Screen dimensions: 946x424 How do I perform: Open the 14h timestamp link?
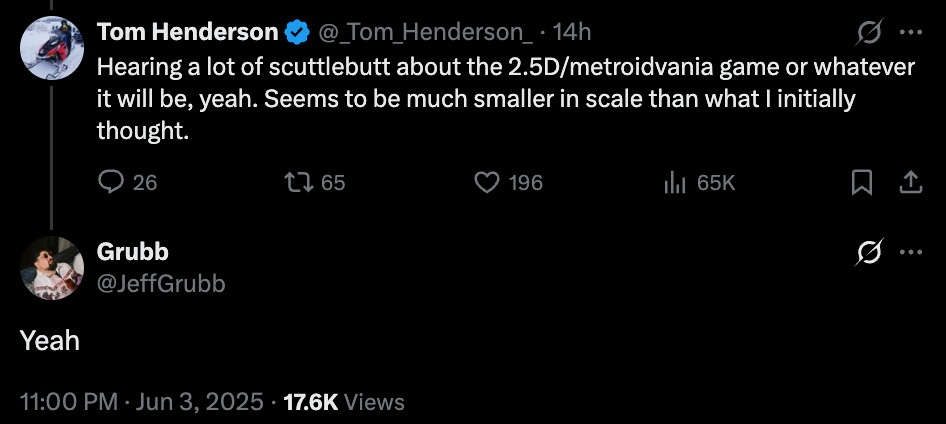coord(572,32)
